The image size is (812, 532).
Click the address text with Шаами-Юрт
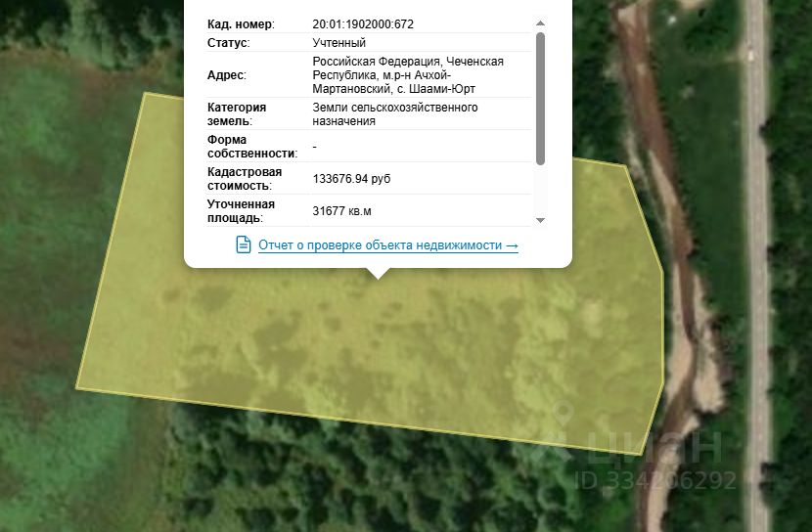[408, 75]
